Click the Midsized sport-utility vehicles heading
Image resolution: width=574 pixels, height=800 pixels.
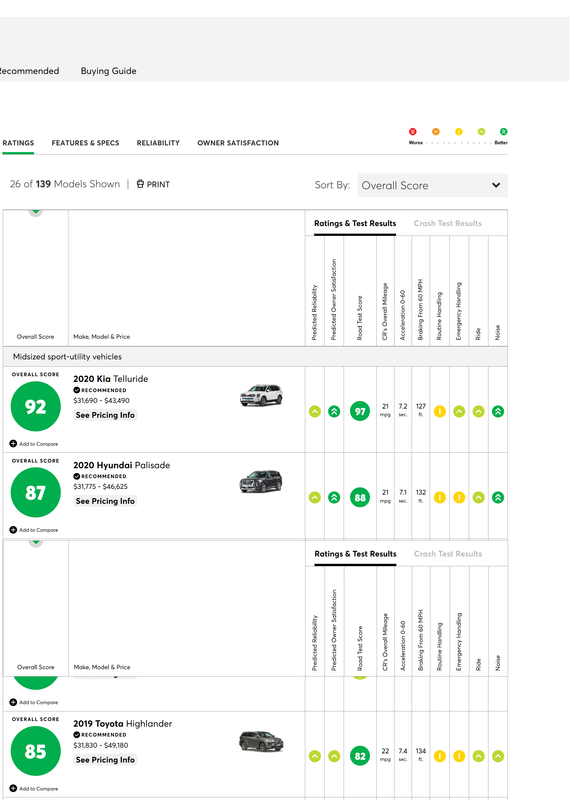[x=67, y=357]
